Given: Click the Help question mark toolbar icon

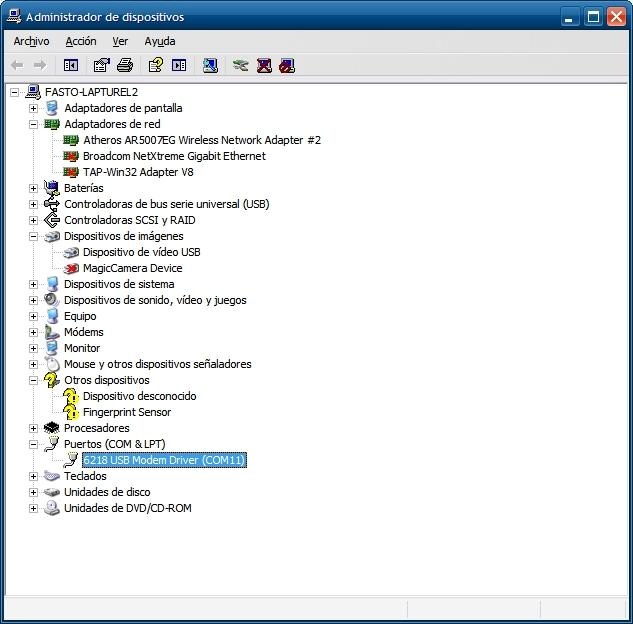Looking at the screenshot, I should coord(156,65).
